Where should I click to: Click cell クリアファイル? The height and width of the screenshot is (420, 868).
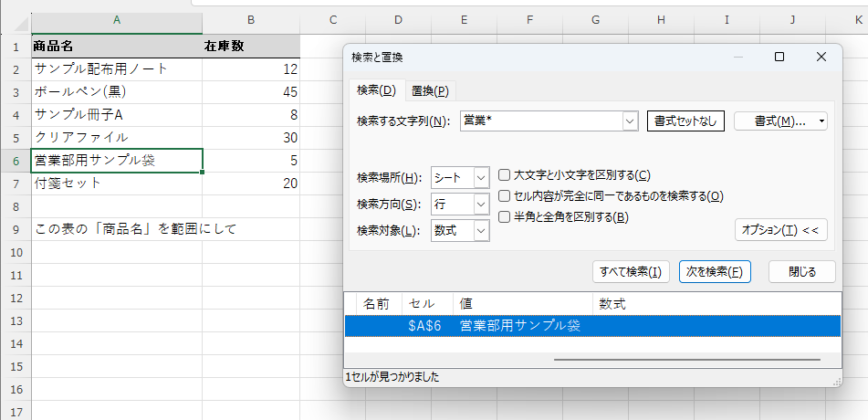pyautogui.click(x=117, y=138)
